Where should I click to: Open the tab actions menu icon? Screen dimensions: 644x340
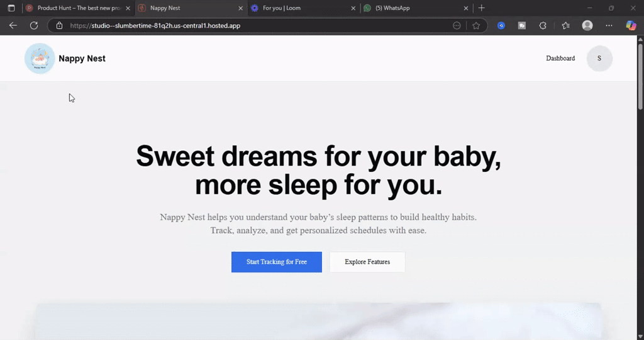[11, 8]
